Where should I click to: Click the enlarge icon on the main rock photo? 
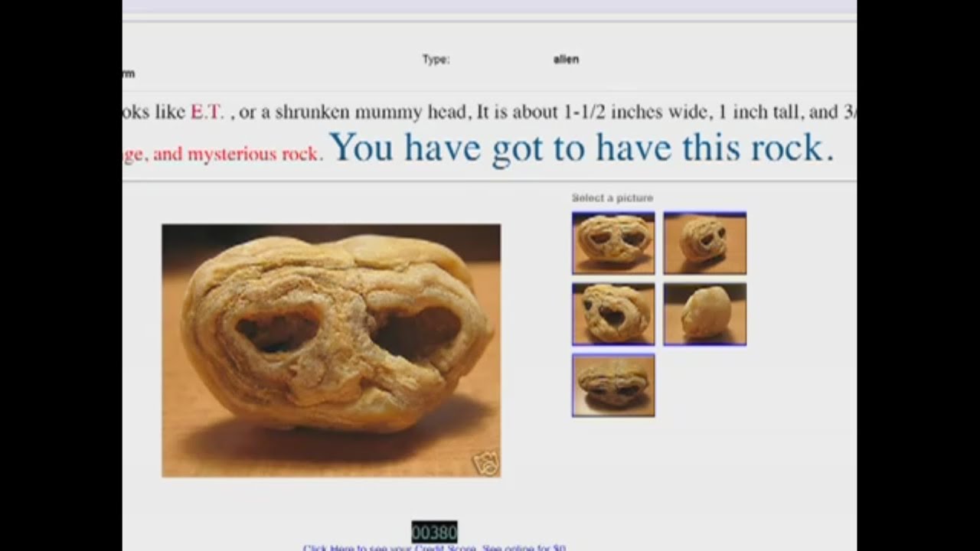tap(487, 462)
